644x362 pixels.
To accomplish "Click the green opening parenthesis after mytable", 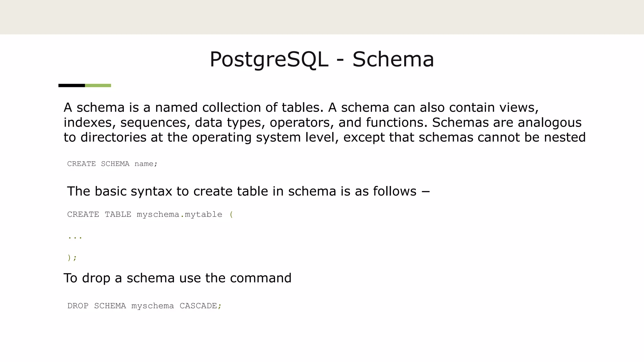I will tap(231, 215).
